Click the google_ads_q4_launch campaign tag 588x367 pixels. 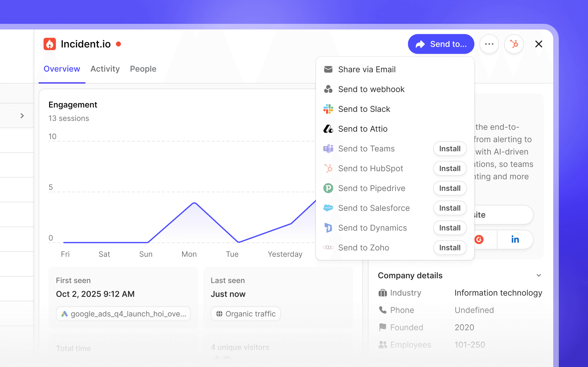(123, 314)
